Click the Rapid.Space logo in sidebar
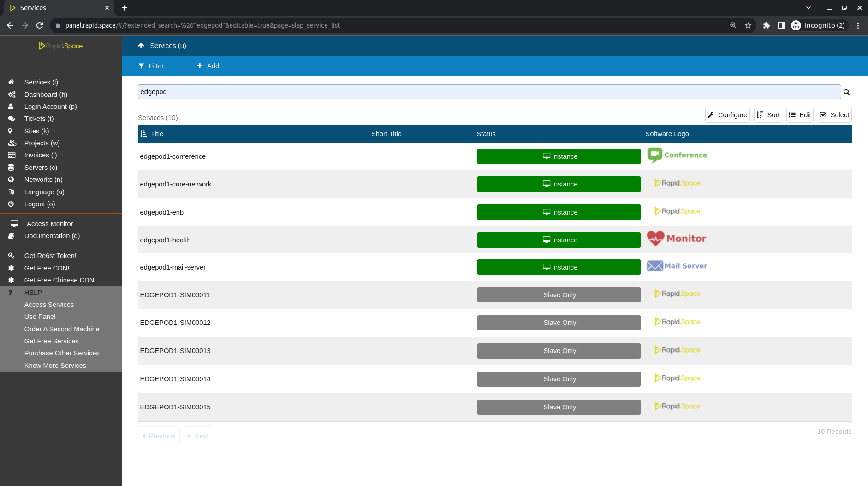Screen dimensions: 868x486 61,46
